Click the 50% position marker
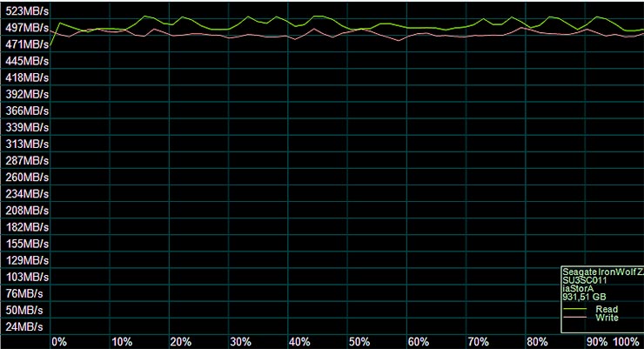This screenshot has height=349, width=644. tap(359, 340)
